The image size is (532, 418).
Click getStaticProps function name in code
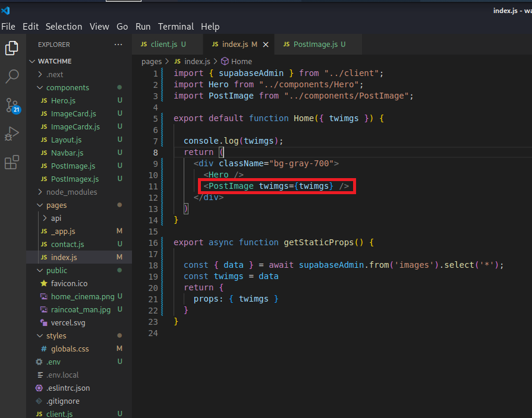(x=319, y=242)
